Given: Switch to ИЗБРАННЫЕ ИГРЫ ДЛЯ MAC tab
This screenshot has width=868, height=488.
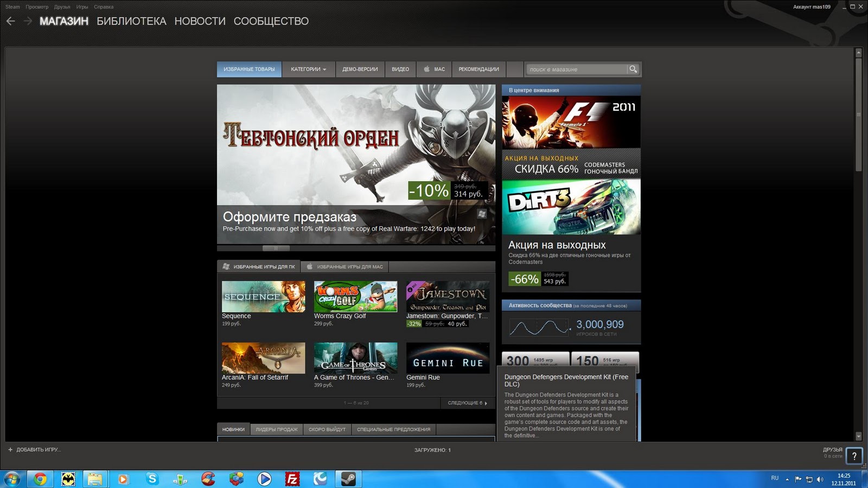Looking at the screenshot, I should [344, 267].
